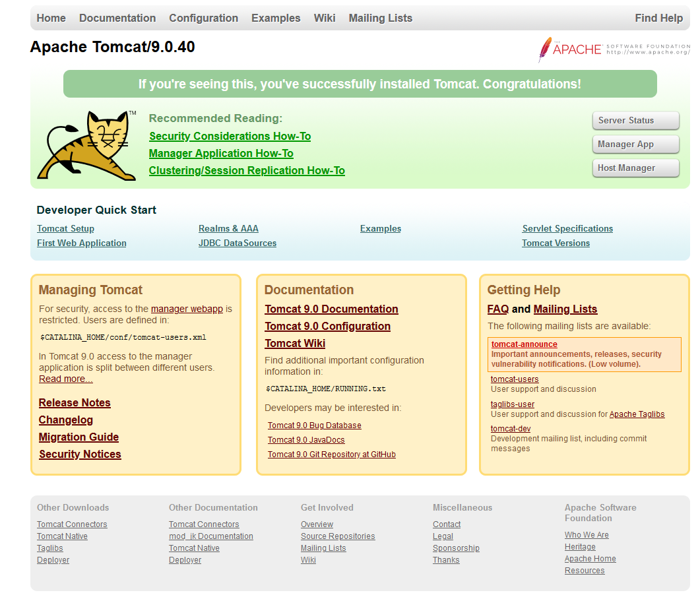The image size is (700, 599).
Task: Open Tomcat 9.0 Documentation link
Action: [x=331, y=309]
